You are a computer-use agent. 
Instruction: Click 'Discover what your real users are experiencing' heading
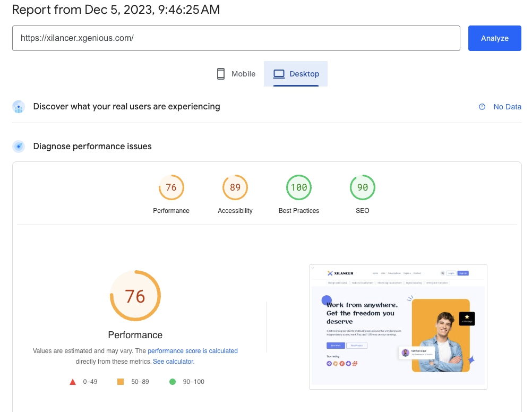click(126, 107)
